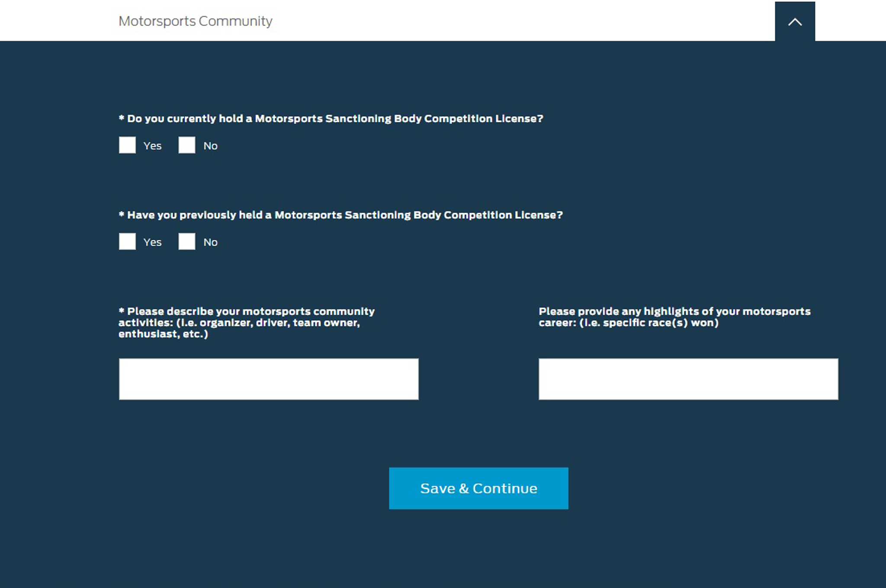Click the asterisk before 'Have you previously held'
Image resolution: width=886 pixels, height=588 pixels.
[122, 214]
